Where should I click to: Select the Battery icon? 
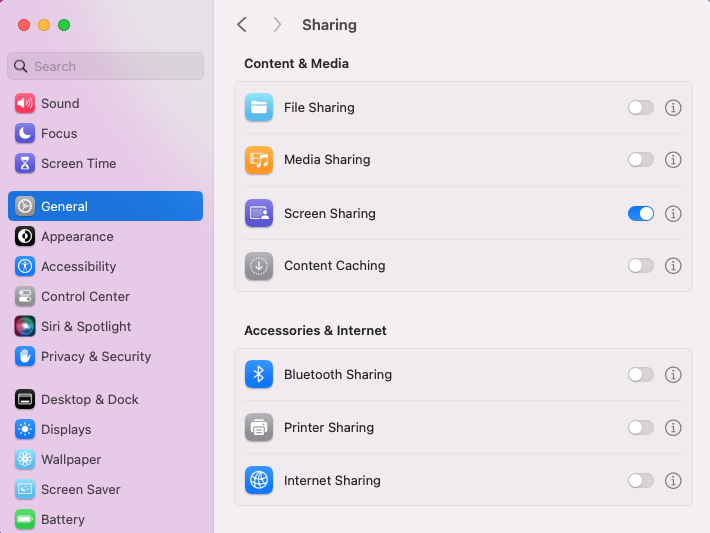(25, 519)
